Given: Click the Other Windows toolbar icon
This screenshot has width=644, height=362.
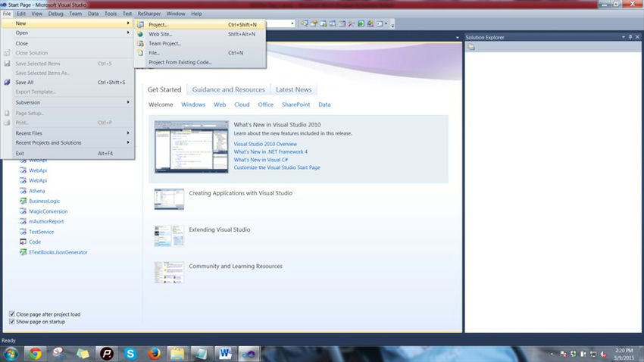Looking at the screenshot, I should pos(380,23).
